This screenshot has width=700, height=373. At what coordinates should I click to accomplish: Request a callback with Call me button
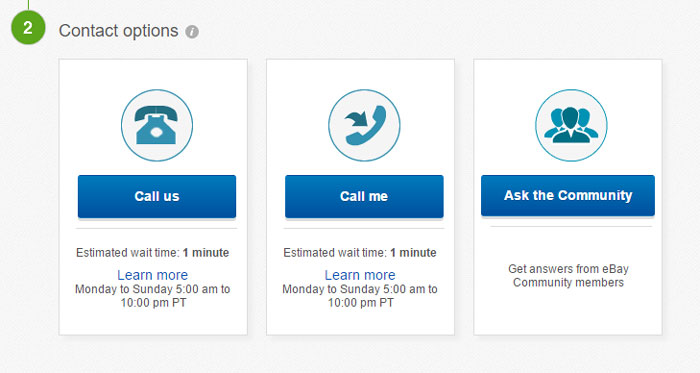coord(364,196)
